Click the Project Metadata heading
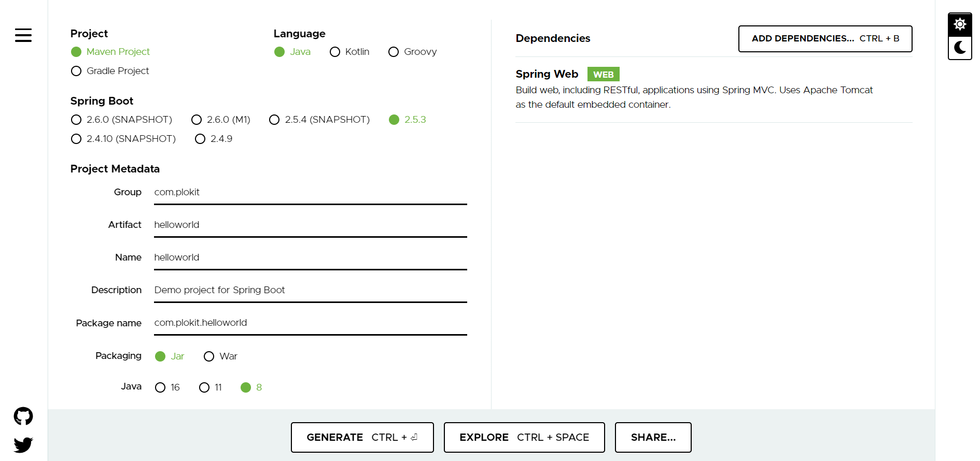 (115, 169)
